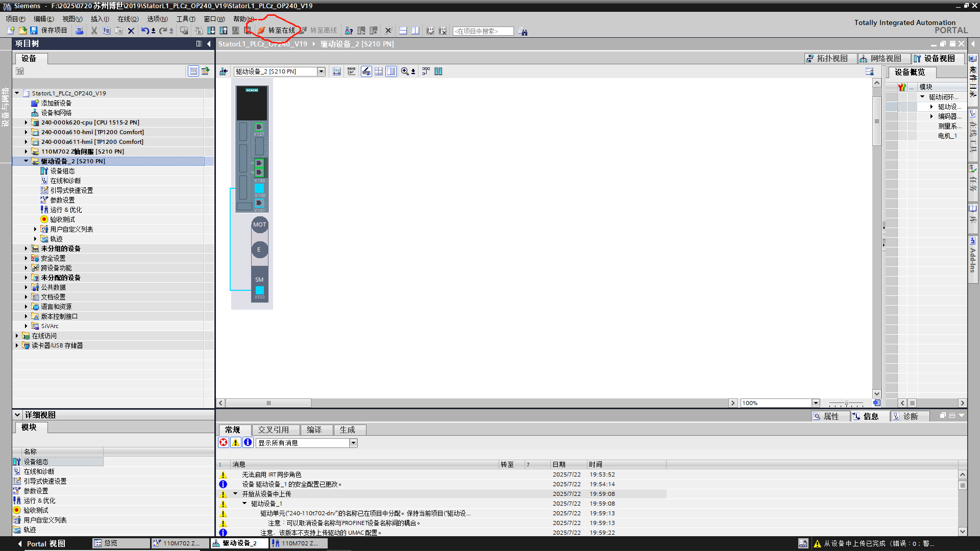Click the zoom slider in device view
980x551 pixels.
pyautogui.click(x=846, y=403)
